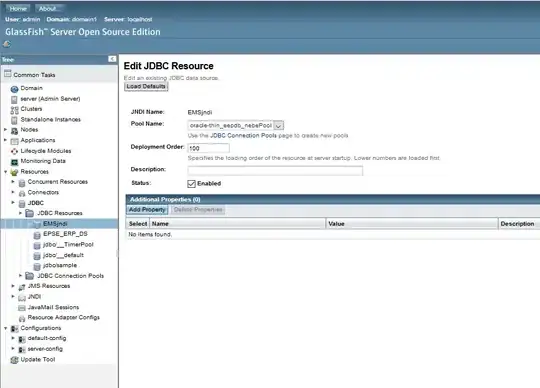Click the 'No items found.' text
The height and width of the screenshot is (388, 540).
pyautogui.click(x=150, y=234)
